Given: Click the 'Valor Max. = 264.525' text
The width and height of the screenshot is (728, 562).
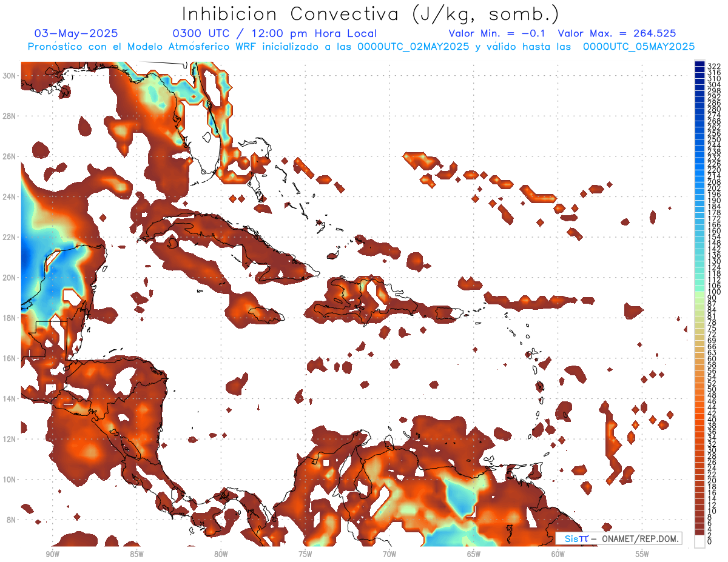Looking at the screenshot, I should pos(617,33).
